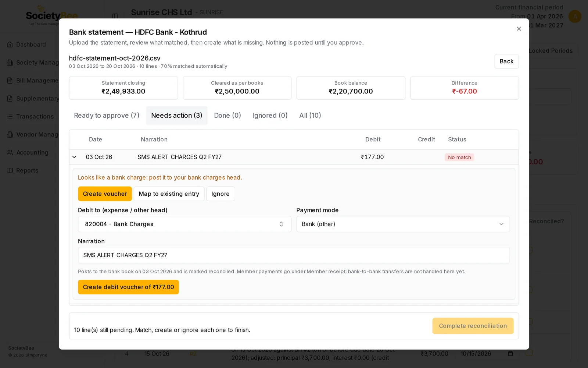Click hdfc-statement-oct-2026.csv file name

pyautogui.click(x=115, y=58)
